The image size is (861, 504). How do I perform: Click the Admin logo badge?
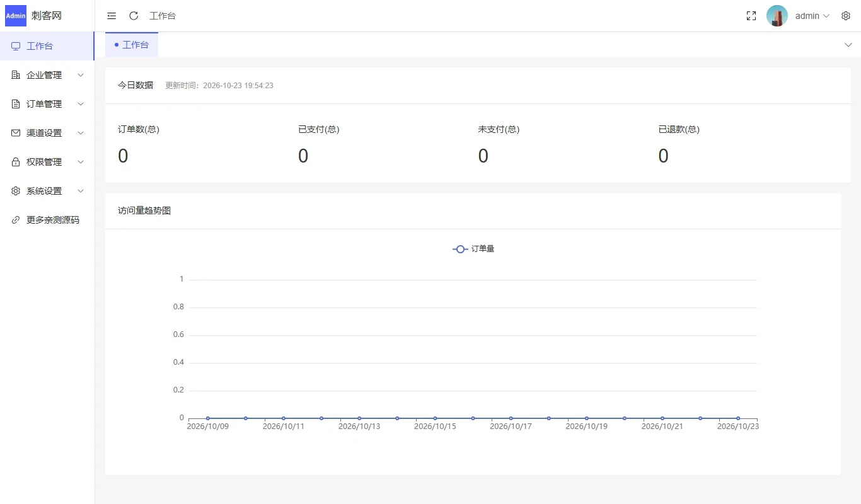[16, 16]
